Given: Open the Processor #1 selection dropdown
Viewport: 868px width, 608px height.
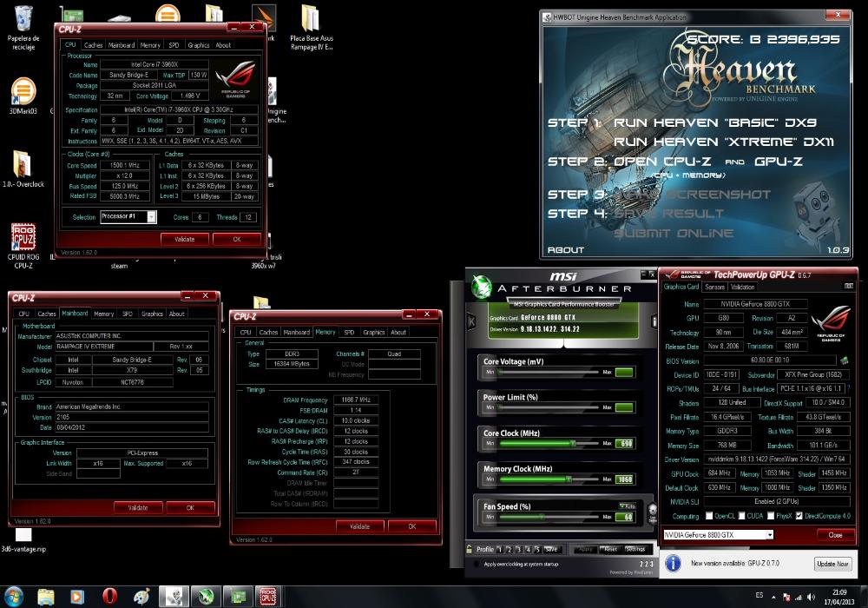Looking at the screenshot, I should (x=128, y=216).
